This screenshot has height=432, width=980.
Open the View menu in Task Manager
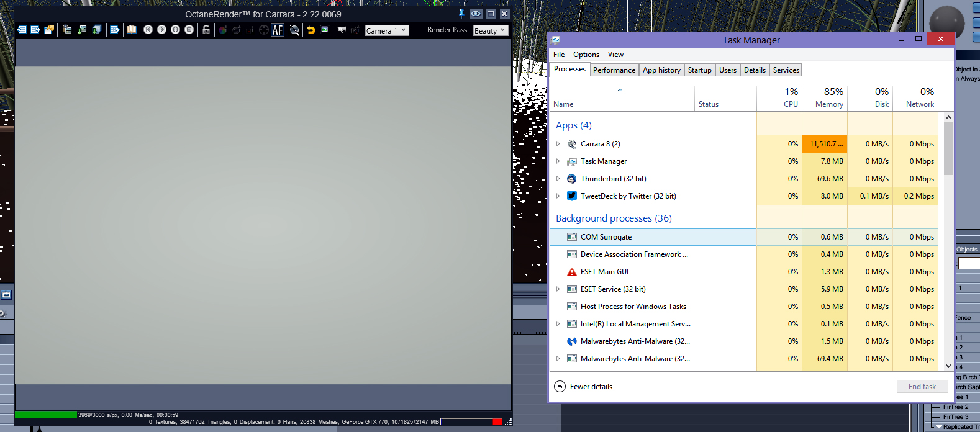(x=615, y=55)
